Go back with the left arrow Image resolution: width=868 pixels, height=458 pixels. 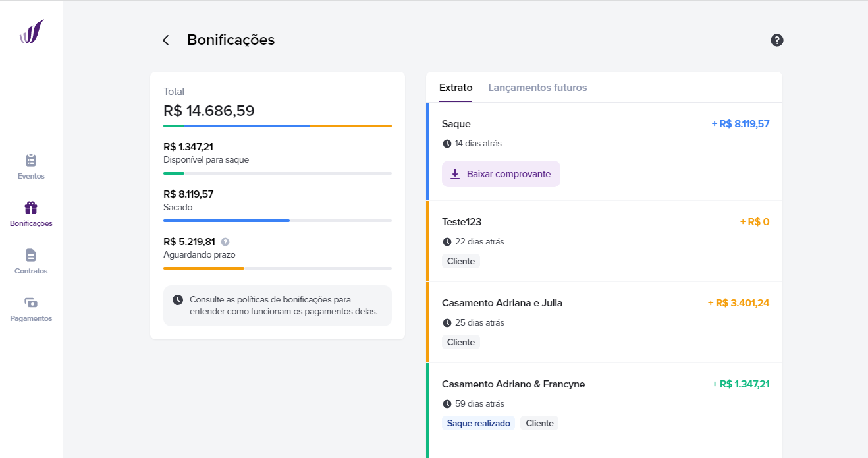click(166, 40)
